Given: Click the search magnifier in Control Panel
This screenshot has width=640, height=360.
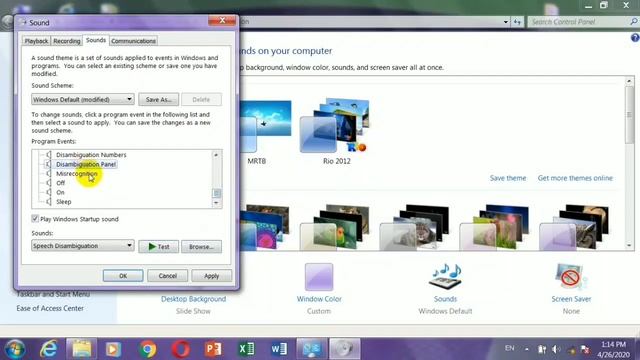Looking at the screenshot, I should click(x=633, y=22).
